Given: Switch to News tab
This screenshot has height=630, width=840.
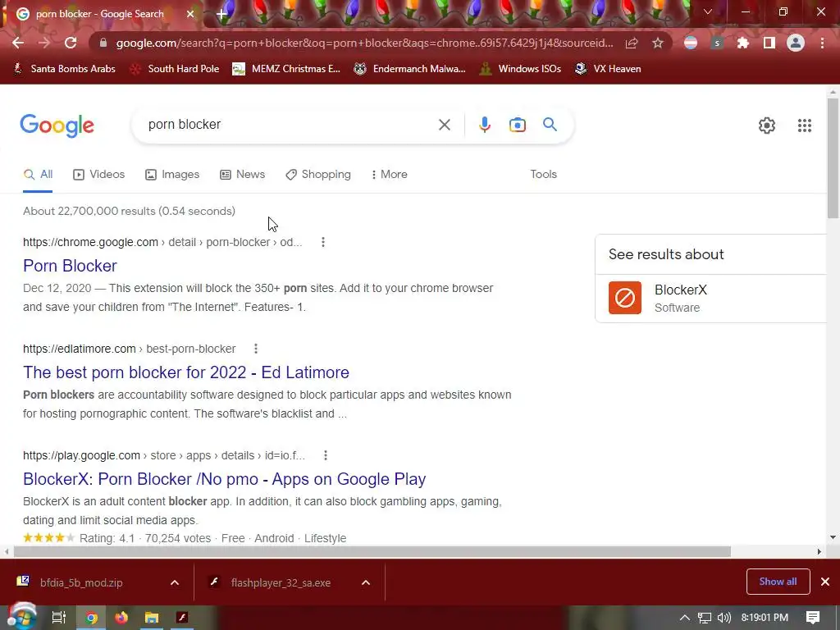Looking at the screenshot, I should pos(242,175).
